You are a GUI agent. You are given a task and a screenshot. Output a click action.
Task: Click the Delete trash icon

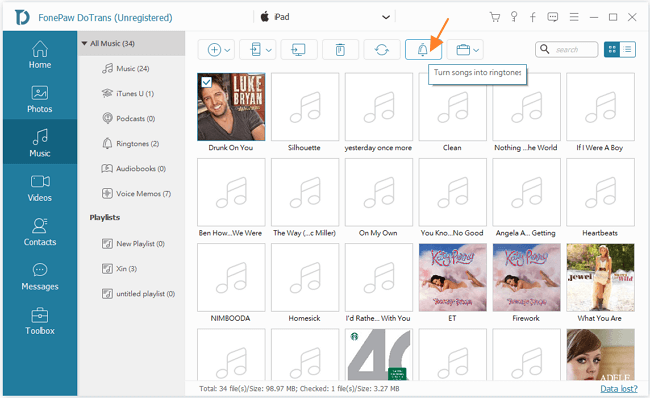(340, 50)
